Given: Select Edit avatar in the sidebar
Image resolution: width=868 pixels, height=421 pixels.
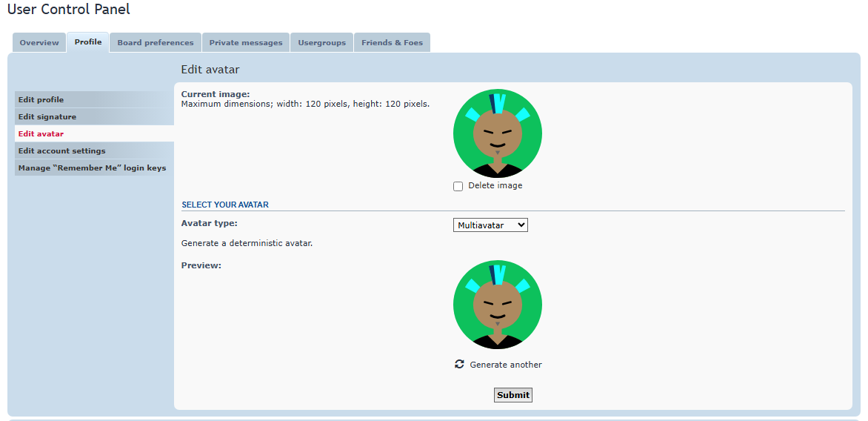Looking at the screenshot, I should (x=94, y=133).
